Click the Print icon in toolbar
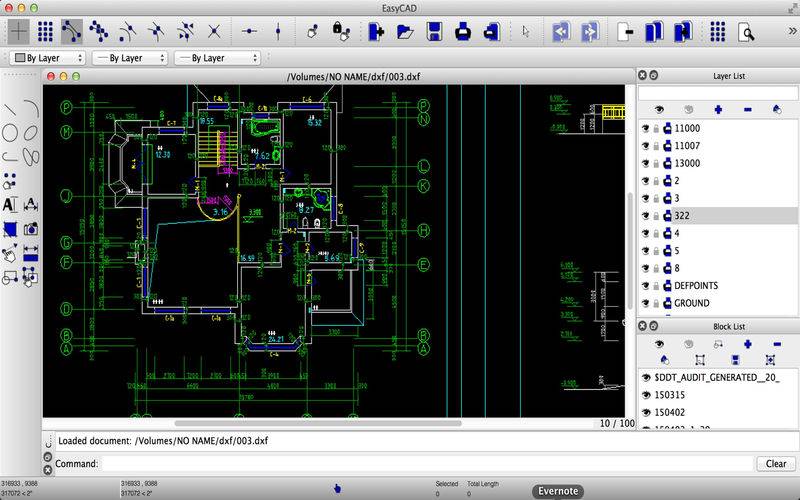This screenshot has width=800, height=500. (463, 31)
